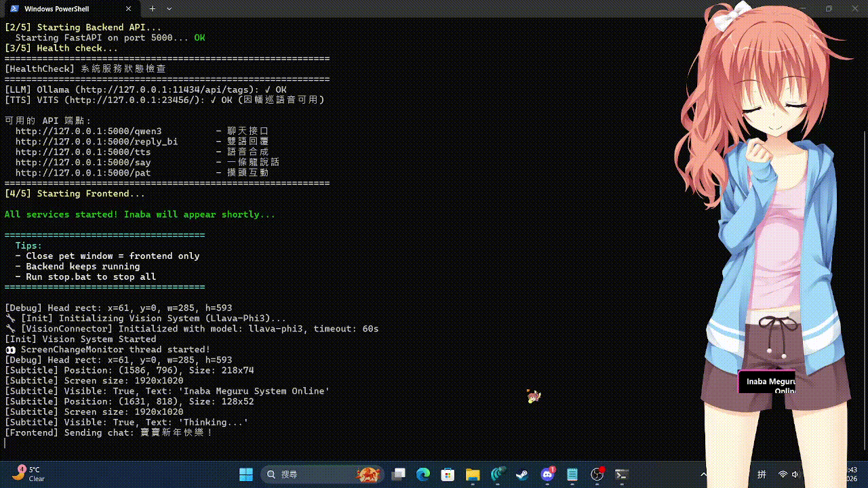This screenshot has width=868, height=488.
Task: Click the "[Frontend] Sending chat: 寶寶新年快樂！" line
Action: click(108, 432)
